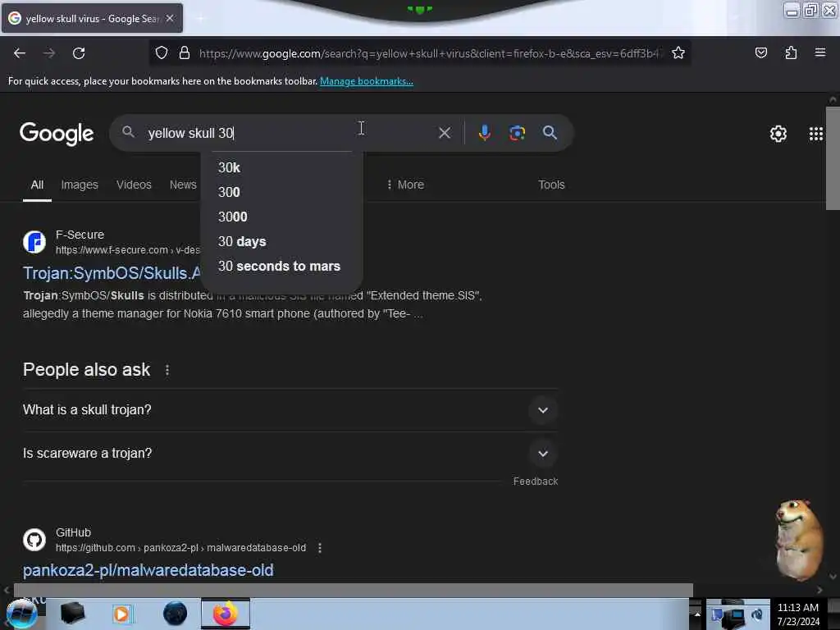Screen dimensions: 840x630
Task: Go back with the browser back arrow
Action: tap(20, 53)
